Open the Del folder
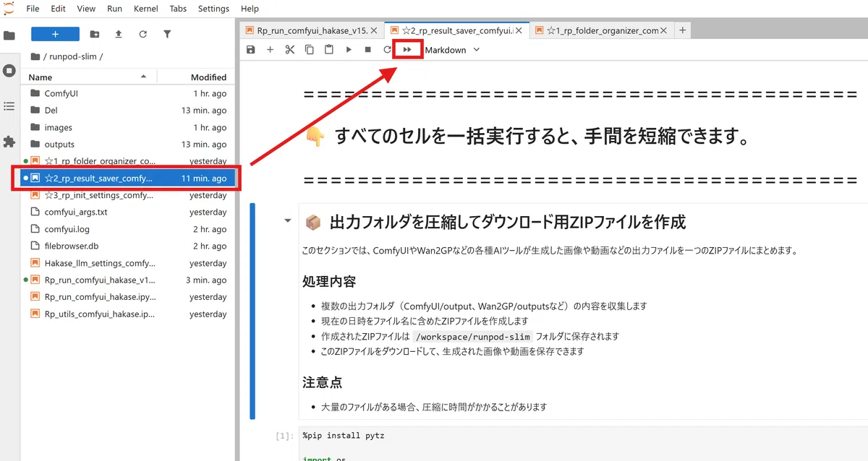The width and height of the screenshot is (868, 461). coord(127,111)
